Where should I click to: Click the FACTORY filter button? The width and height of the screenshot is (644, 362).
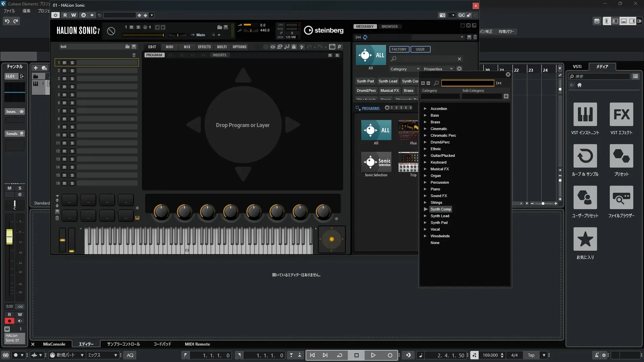(399, 49)
